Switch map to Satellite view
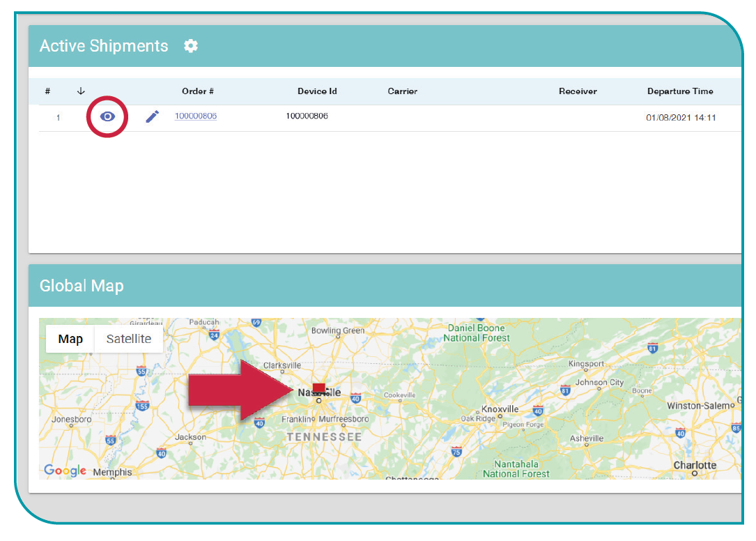756x541 pixels. click(x=129, y=339)
